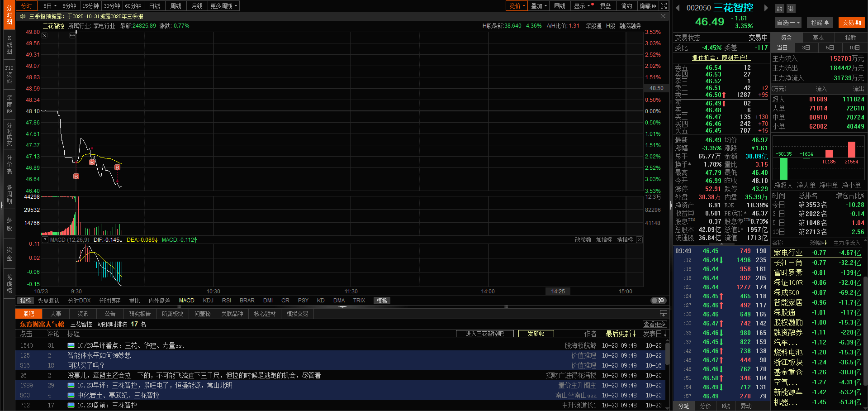Screen dimensions: 868x411
Task: Click 改参数 for MACD
Action: pos(583,240)
